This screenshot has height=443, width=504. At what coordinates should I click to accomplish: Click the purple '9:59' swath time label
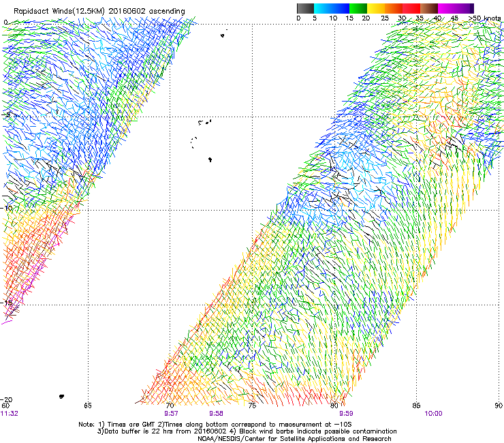346,414
